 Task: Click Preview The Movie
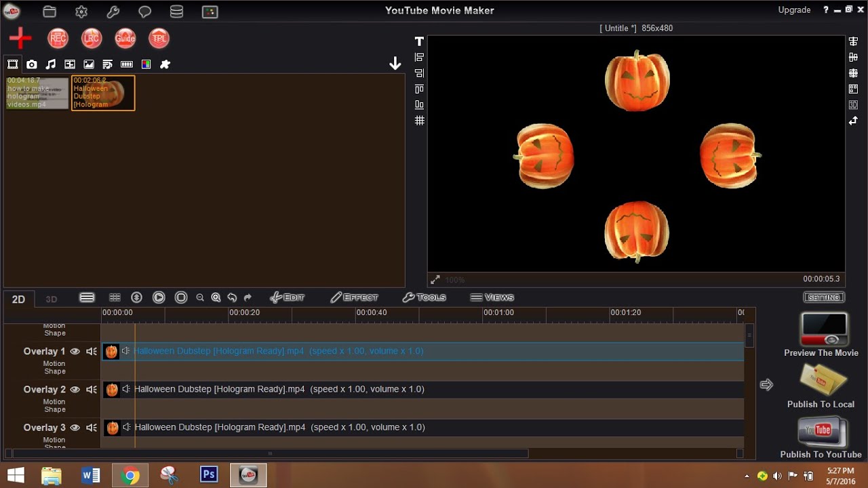pos(821,334)
